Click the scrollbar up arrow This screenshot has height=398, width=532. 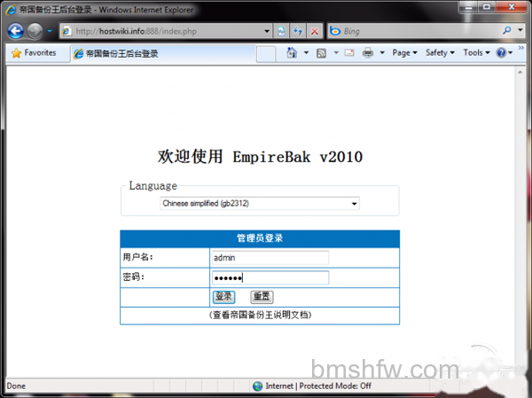[520, 73]
